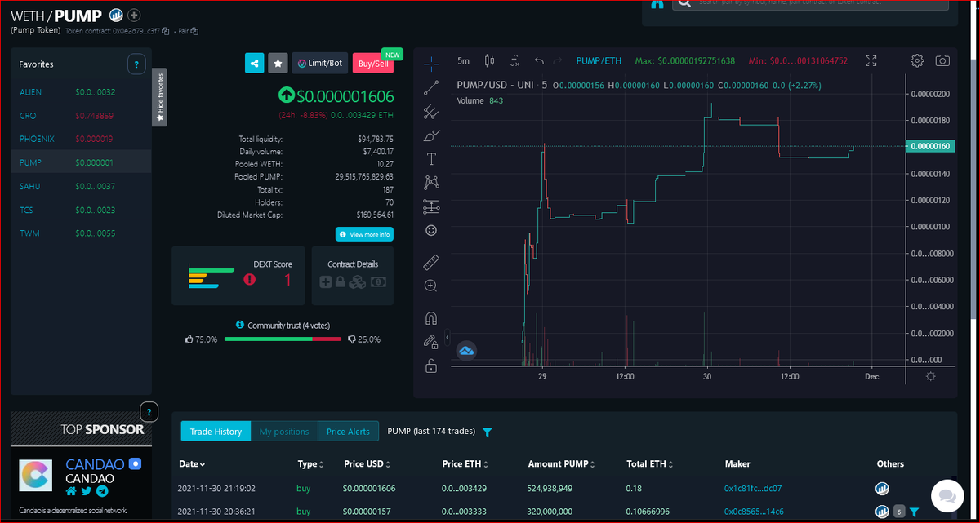Click the plus icon beside PUMP title
The width and height of the screenshot is (980, 523).
(134, 15)
